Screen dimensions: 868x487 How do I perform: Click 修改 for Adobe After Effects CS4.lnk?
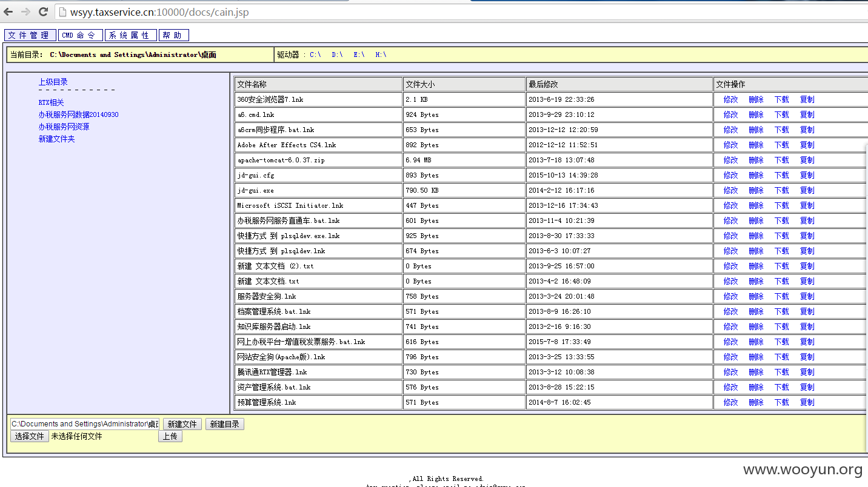click(x=730, y=145)
